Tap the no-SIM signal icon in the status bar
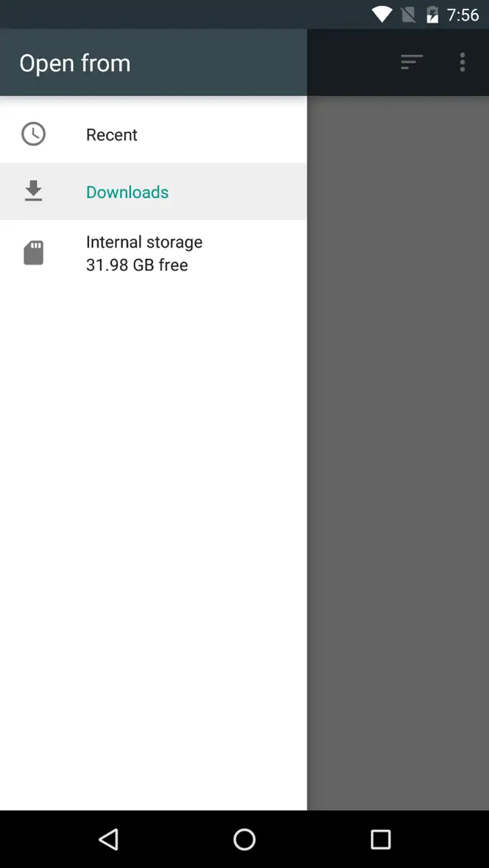 tap(408, 14)
